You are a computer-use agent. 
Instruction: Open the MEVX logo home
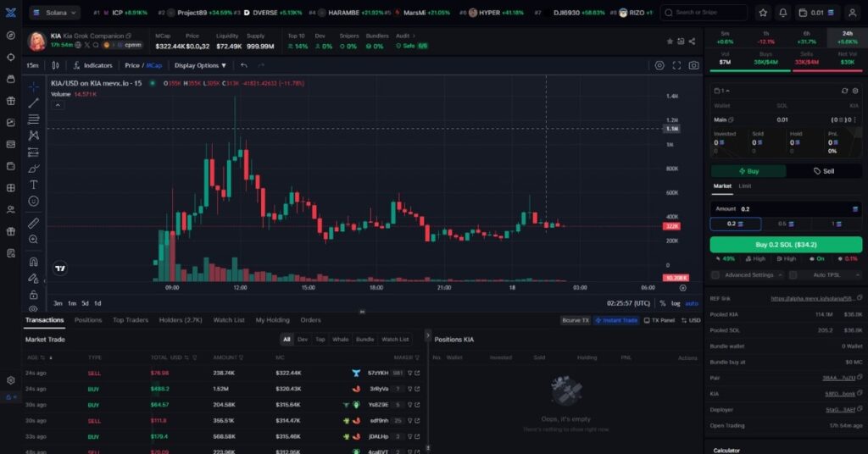click(x=10, y=12)
